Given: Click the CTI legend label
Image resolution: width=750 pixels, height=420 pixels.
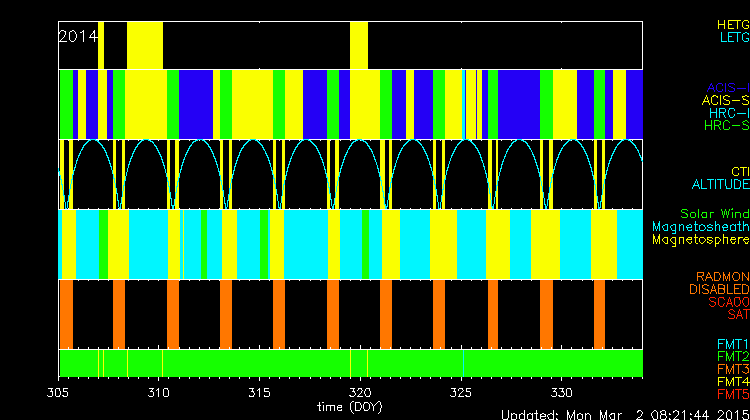Looking at the screenshot, I should tap(739, 172).
